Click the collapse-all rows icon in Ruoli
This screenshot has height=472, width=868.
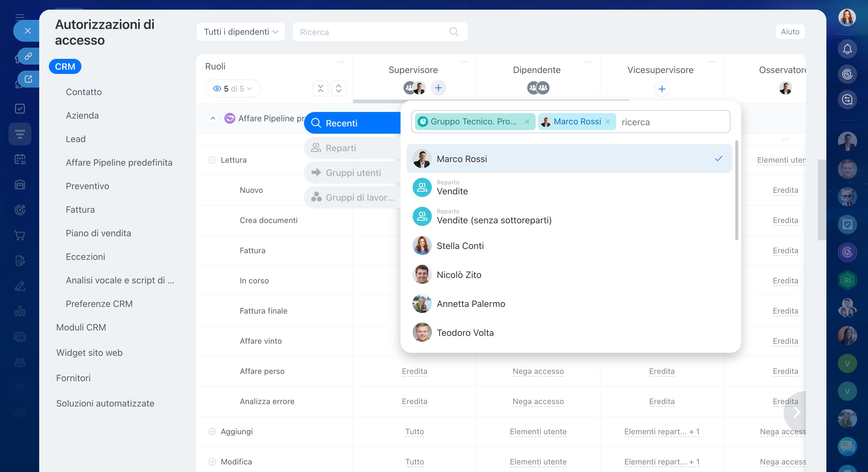(x=320, y=89)
